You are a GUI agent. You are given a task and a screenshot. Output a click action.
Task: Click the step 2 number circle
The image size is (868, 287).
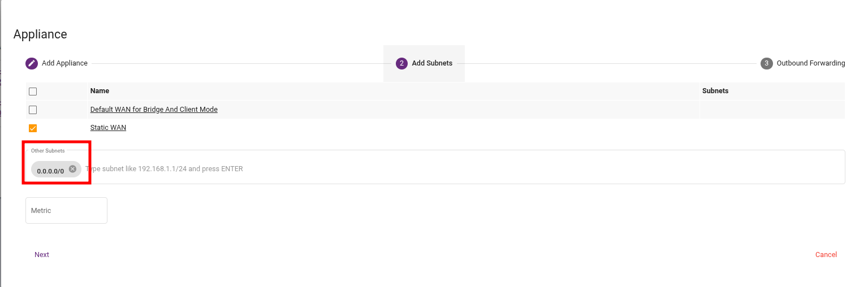tap(401, 63)
